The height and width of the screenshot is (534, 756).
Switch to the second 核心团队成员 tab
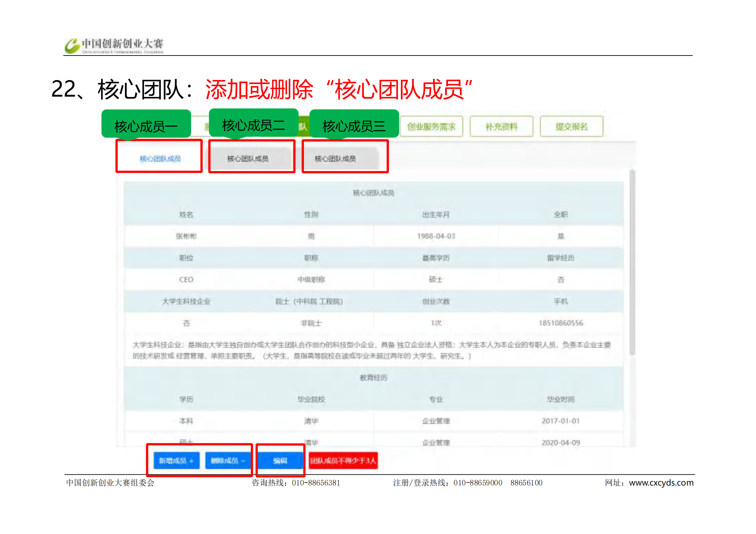click(x=248, y=158)
